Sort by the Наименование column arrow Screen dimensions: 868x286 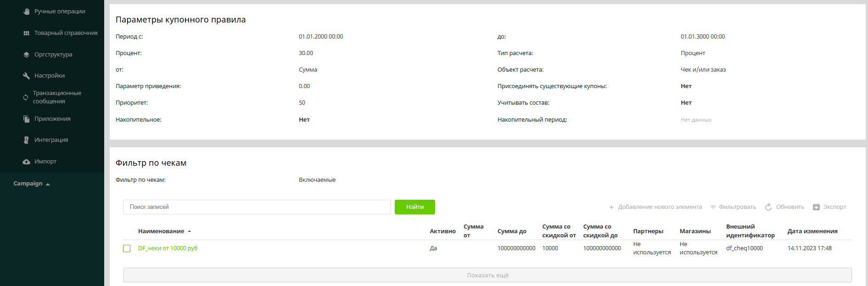[189, 231]
